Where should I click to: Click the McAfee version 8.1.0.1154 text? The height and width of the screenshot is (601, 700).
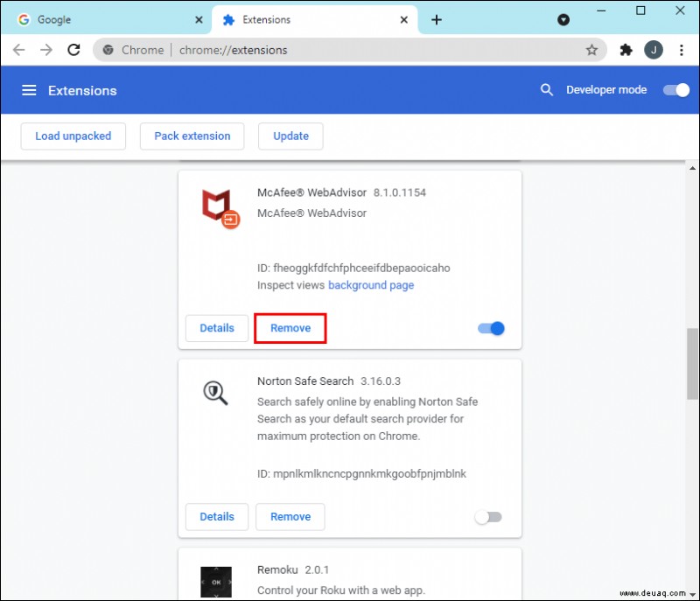[x=400, y=192]
